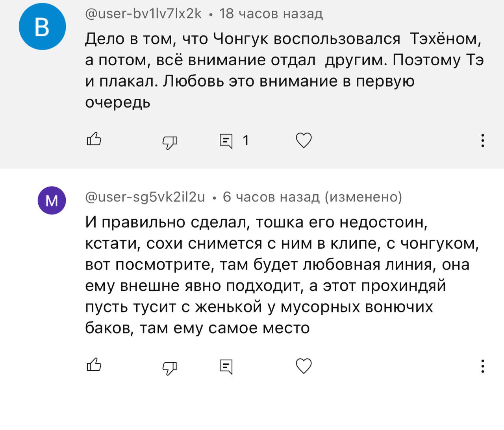Open three-dot menu on second comment
The image size is (504, 430).
pyautogui.click(x=482, y=366)
